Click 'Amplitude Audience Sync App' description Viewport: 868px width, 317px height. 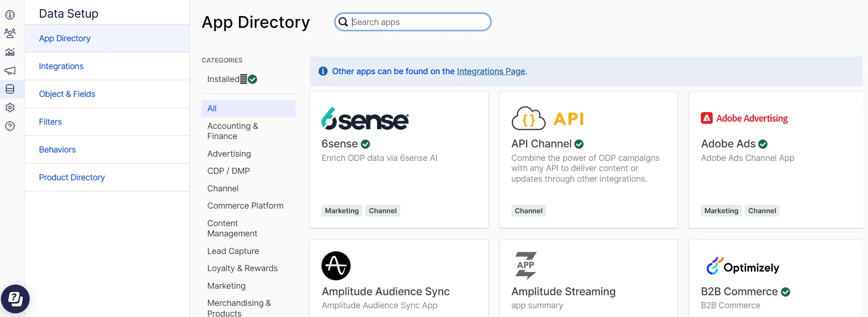point(379,305)
